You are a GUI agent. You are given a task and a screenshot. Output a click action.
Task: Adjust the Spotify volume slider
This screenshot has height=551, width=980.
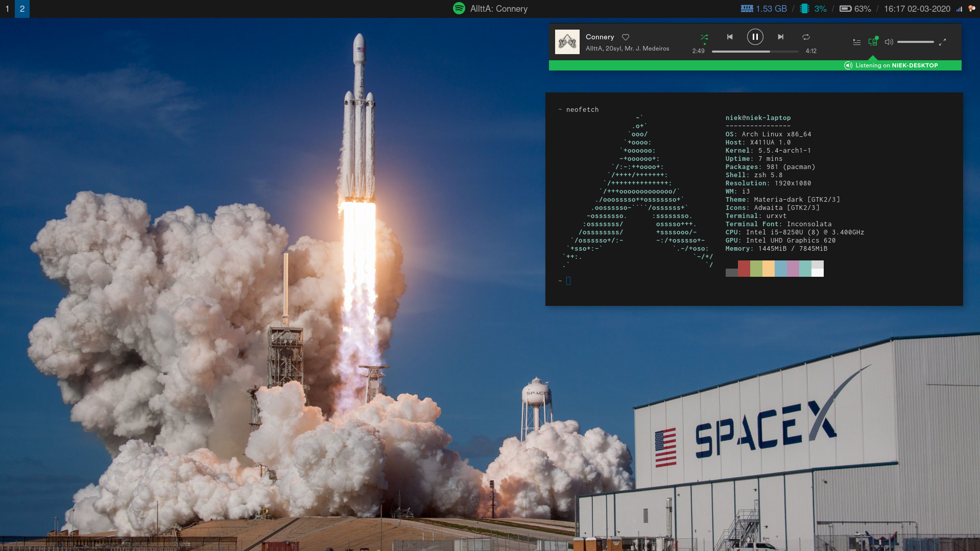tap(916, 42)
